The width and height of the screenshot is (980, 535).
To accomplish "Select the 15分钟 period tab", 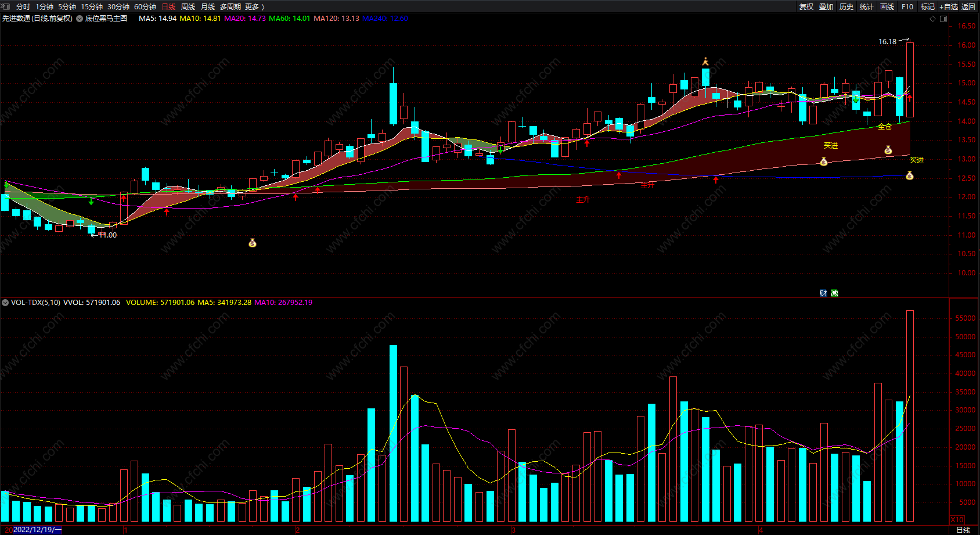I will click(x=92, y=7).
